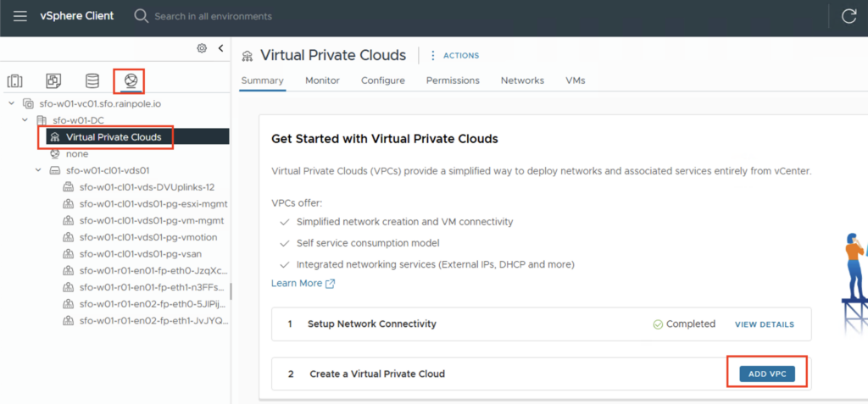Open the Storage inventory view
Screen dimensions: 868x404
(92, 81)
